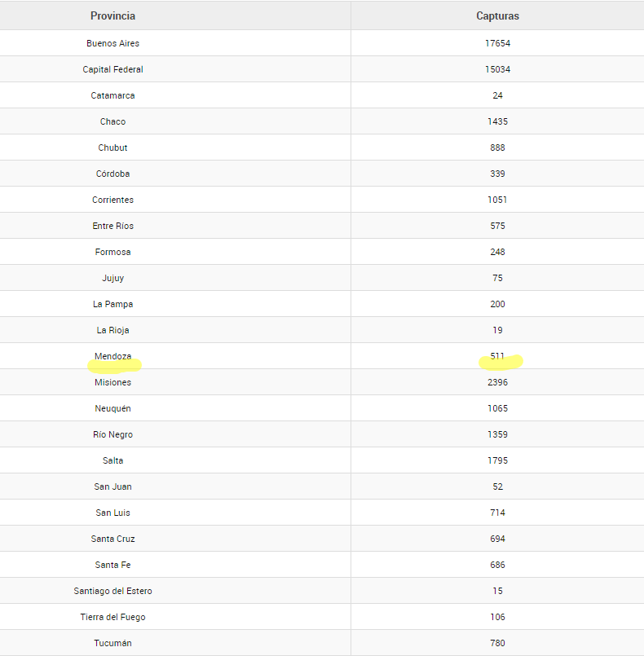The width and height of the screenshot is (644, 656).
Task: Select the Tierra del Fuego cell
Action: point(113,617)
